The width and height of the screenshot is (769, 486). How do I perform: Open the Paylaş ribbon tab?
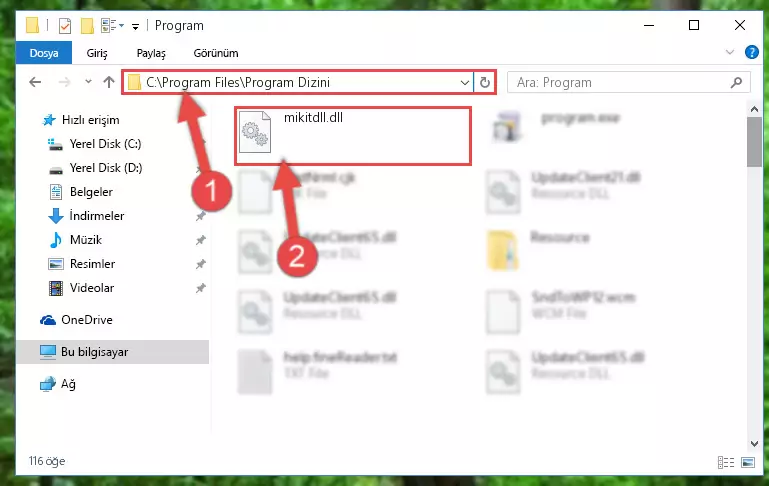click(151, 53)
